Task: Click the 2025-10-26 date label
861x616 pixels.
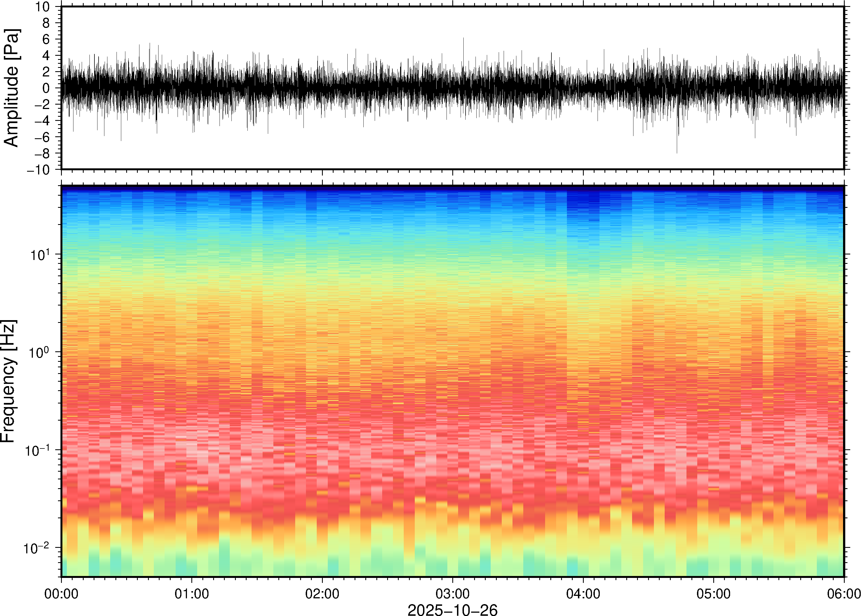Action: (452, 610)
